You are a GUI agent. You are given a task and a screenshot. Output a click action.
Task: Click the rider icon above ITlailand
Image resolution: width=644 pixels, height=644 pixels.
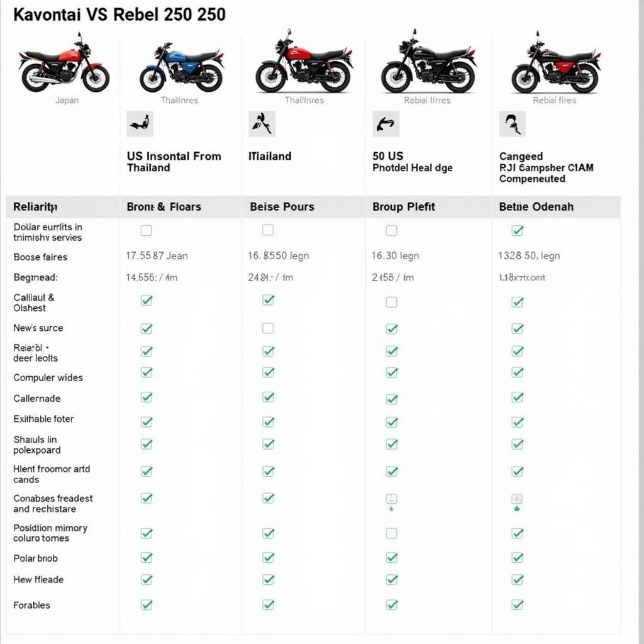(262, 124)
